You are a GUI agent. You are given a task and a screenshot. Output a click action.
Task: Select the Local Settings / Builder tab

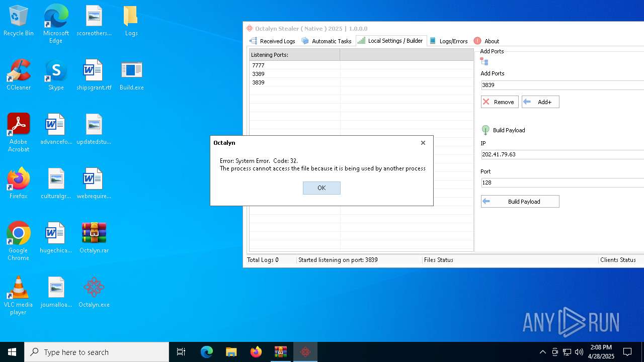(x=390, y=41)
